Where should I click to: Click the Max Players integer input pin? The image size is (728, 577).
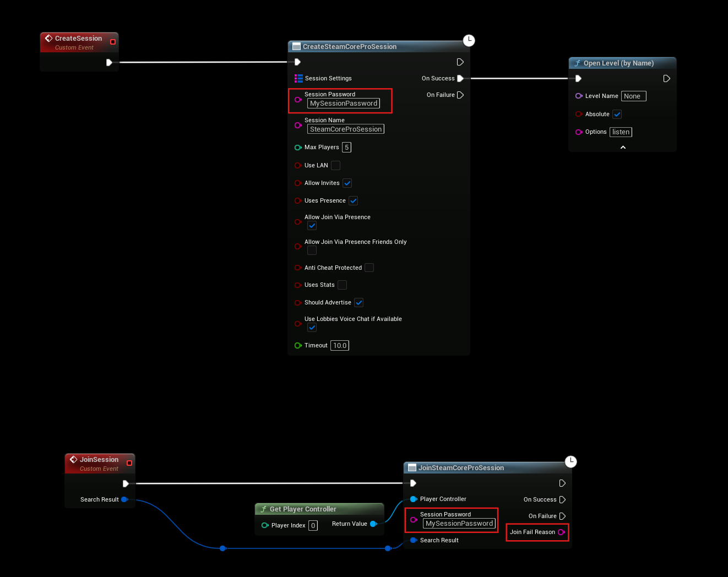(x=298, y=148)
